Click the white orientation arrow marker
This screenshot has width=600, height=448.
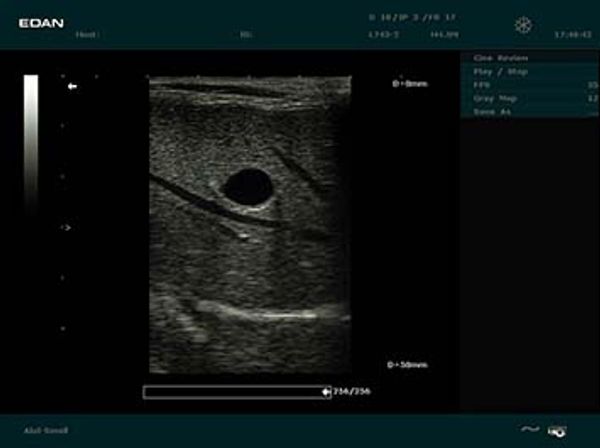coord(72,87)
